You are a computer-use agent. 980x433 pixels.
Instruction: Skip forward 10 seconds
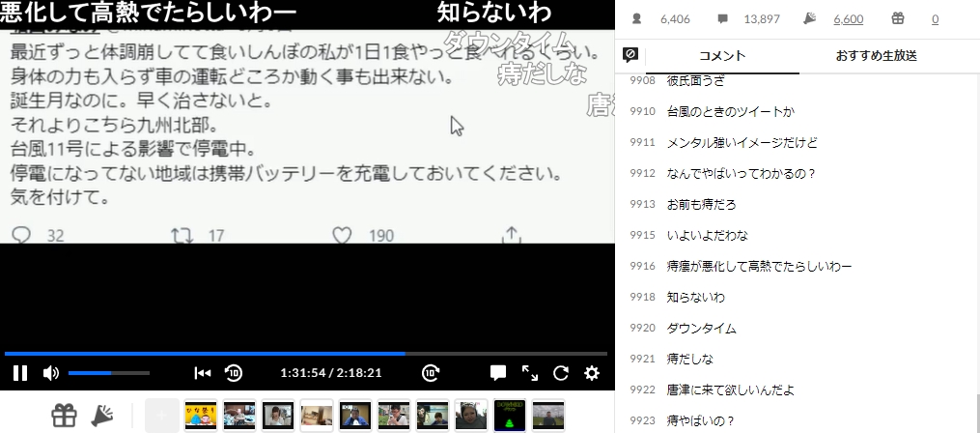431,373
